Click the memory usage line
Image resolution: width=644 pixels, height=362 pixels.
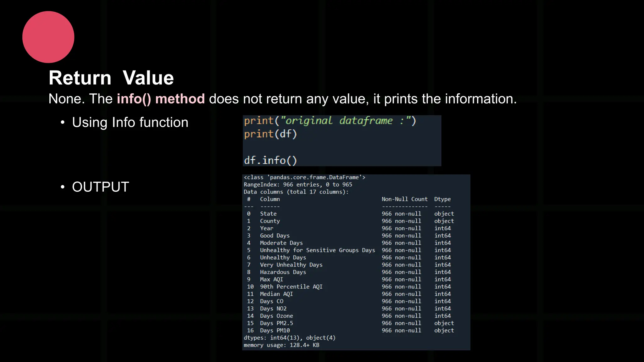coord(281,345)
